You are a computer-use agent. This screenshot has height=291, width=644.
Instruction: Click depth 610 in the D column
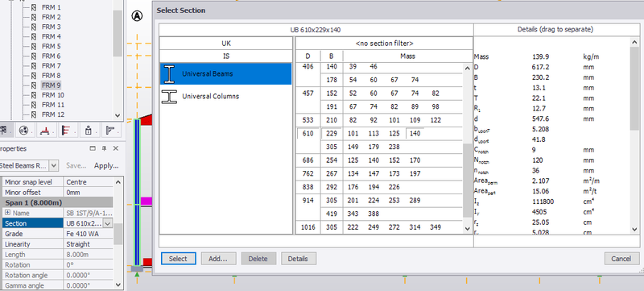point(308,134)
